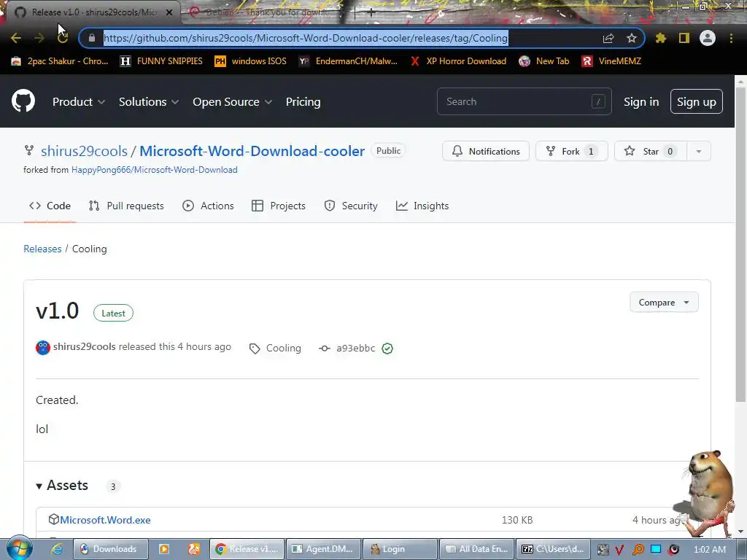Open the windows ISOS bookmark
This screenshot has width=747, height=560.
[251, 61]
